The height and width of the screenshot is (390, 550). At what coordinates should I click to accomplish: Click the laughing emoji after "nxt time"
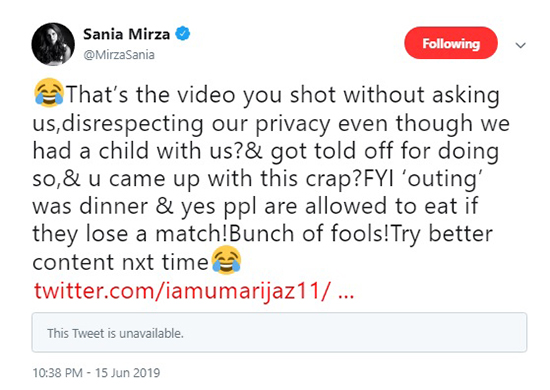point(226,260)
